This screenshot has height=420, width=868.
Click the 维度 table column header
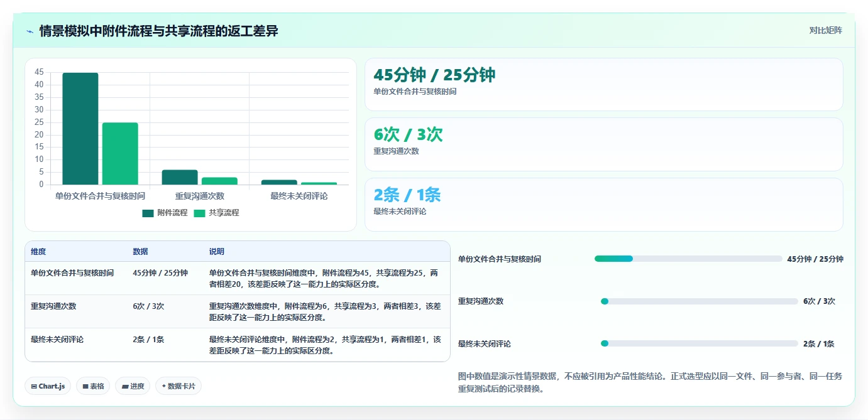pos(38,252)
